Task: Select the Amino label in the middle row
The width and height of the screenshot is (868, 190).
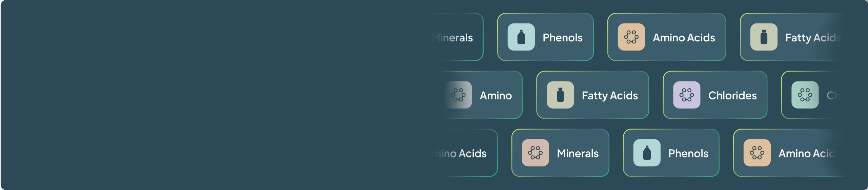Action: click(x=496, y=95)
